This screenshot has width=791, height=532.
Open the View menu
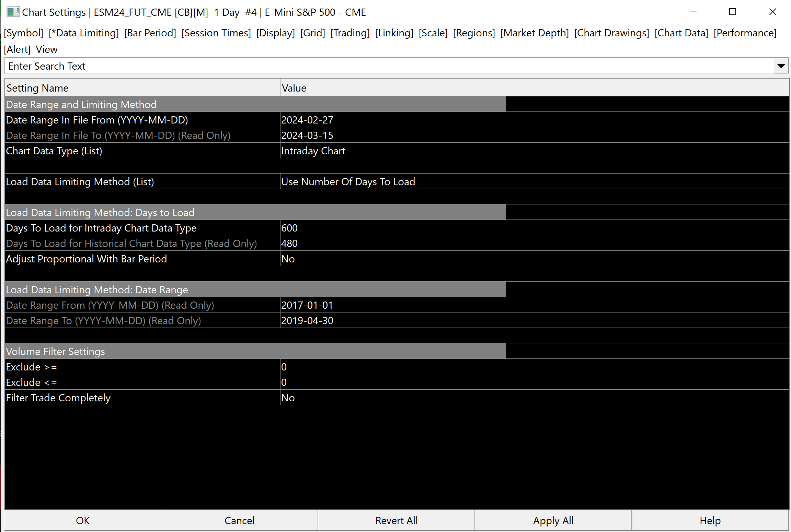tap(47, 49)
